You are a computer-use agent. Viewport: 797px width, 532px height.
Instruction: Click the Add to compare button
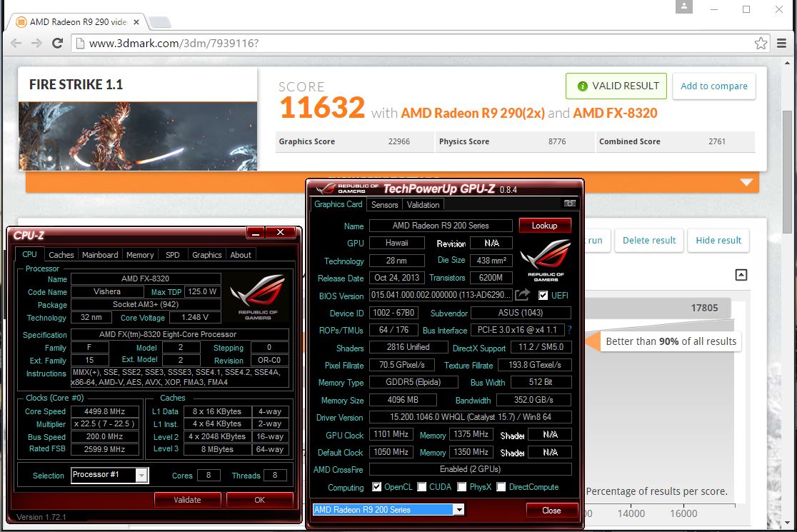click(x=714, y=86)
